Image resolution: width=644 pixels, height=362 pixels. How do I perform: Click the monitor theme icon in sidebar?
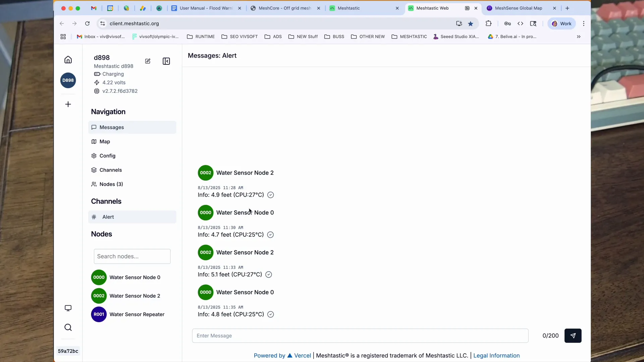pos(68,308)
